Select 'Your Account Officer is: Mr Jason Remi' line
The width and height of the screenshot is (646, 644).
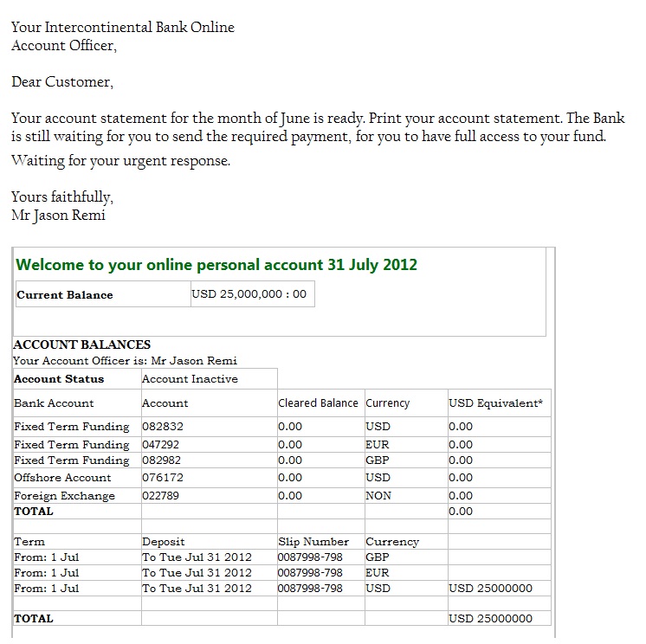click(x=125, y=361)
